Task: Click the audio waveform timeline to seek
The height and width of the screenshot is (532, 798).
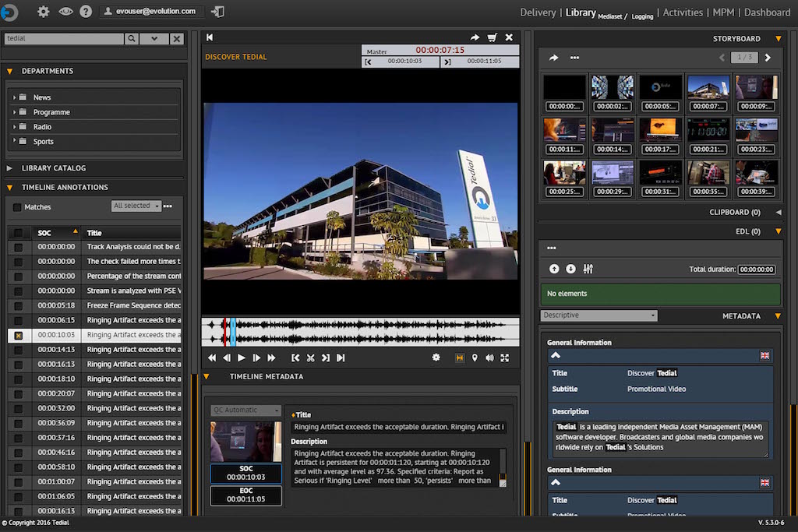Action: [360, 332]
